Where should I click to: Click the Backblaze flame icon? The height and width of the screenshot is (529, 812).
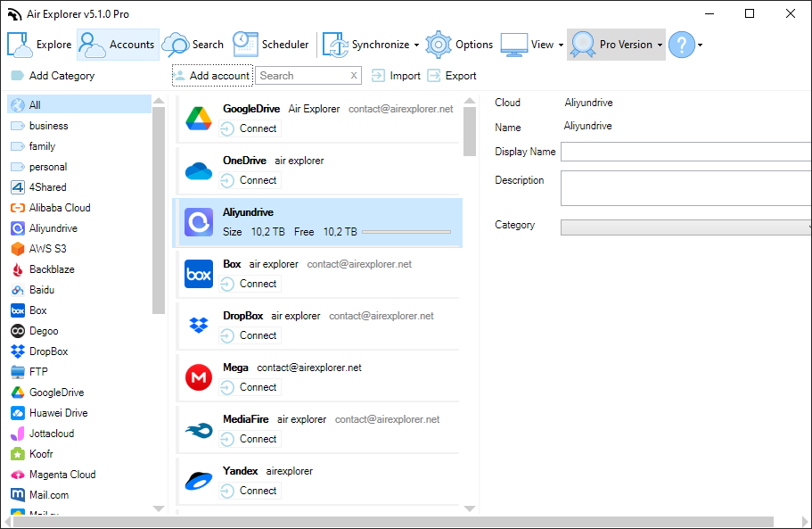18,269
